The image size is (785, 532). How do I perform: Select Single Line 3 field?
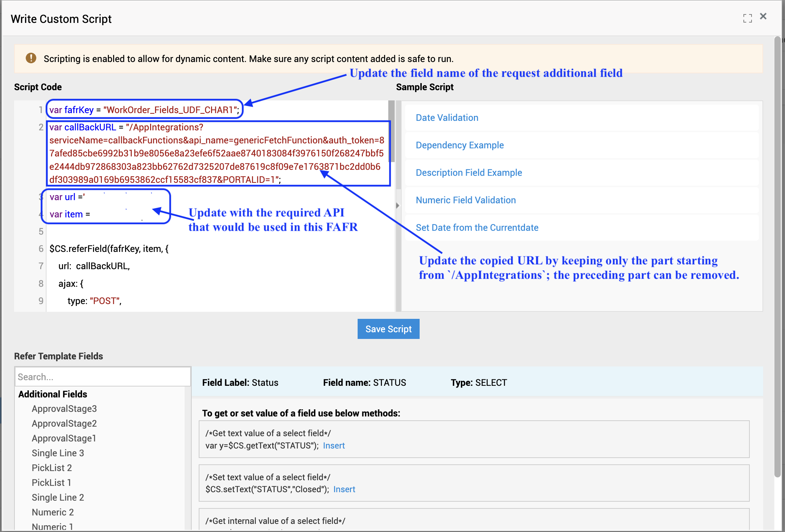[x=58, y=453]
